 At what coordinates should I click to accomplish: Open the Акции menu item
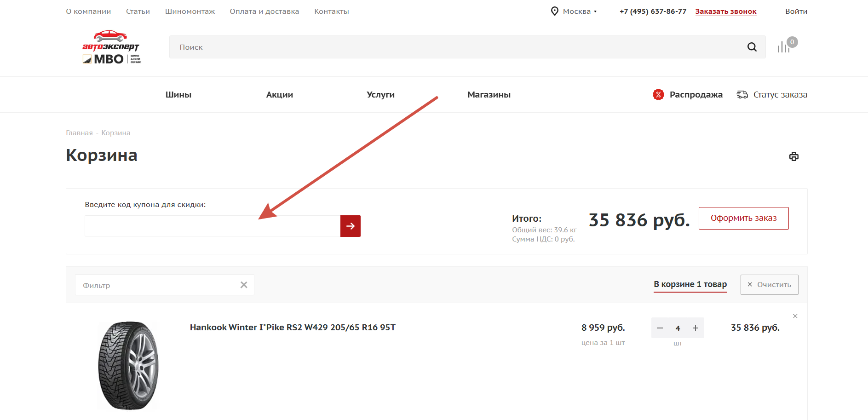[x=280, y=95]
